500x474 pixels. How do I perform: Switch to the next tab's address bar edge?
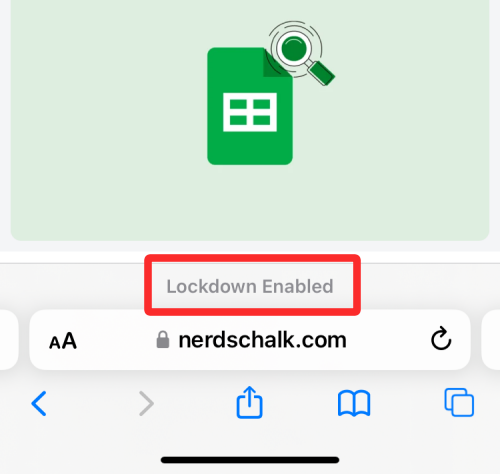(491, 340)
